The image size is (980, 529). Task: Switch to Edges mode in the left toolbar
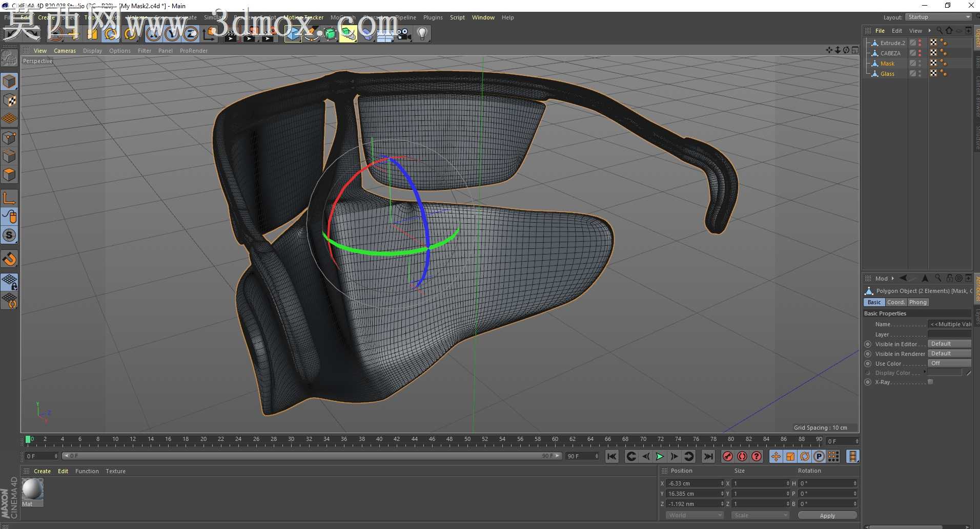tap(9, 156)
